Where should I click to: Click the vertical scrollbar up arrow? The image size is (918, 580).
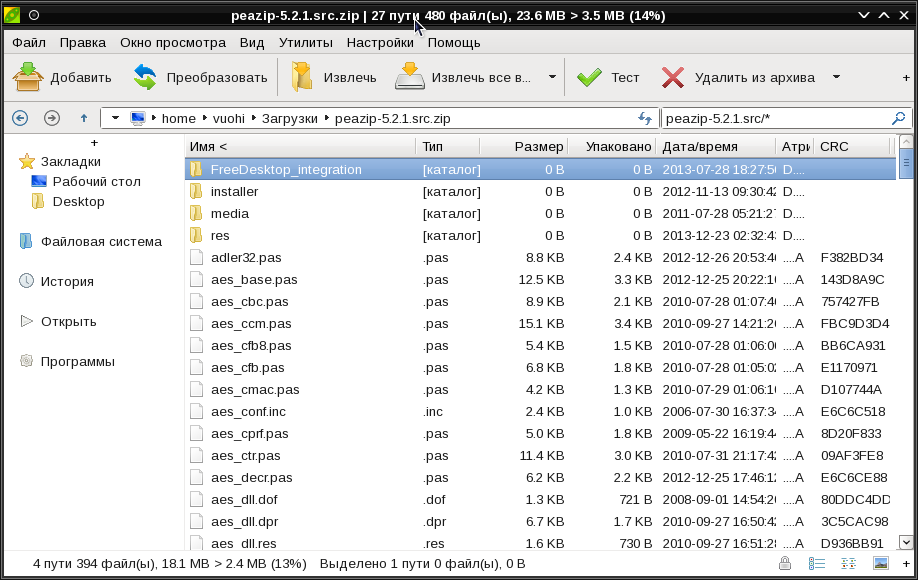point(906,141)
